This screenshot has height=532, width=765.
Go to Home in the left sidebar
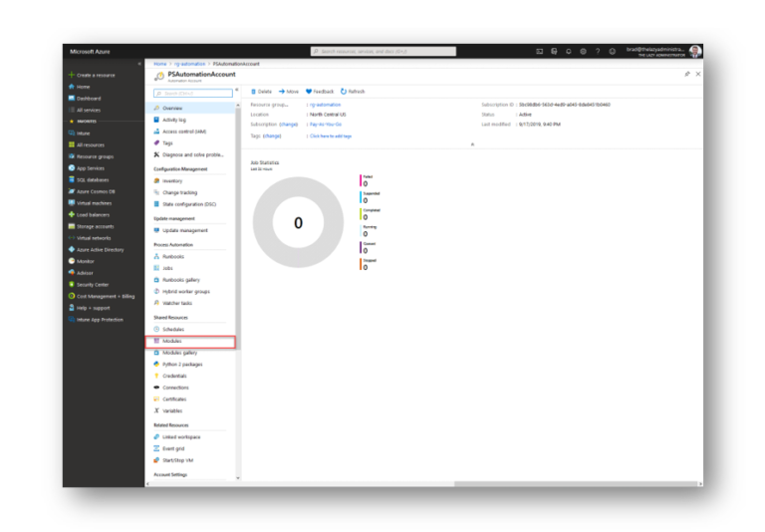(x=83, y=87)
